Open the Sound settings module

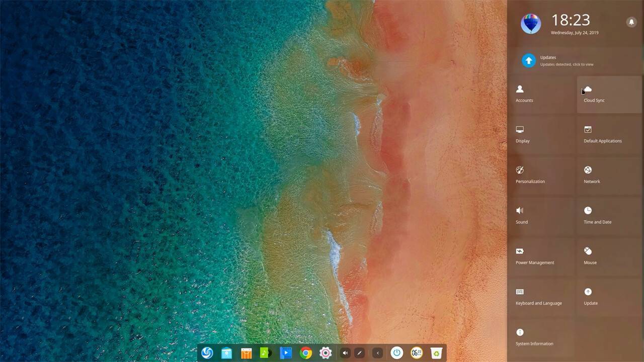point(541,216)
